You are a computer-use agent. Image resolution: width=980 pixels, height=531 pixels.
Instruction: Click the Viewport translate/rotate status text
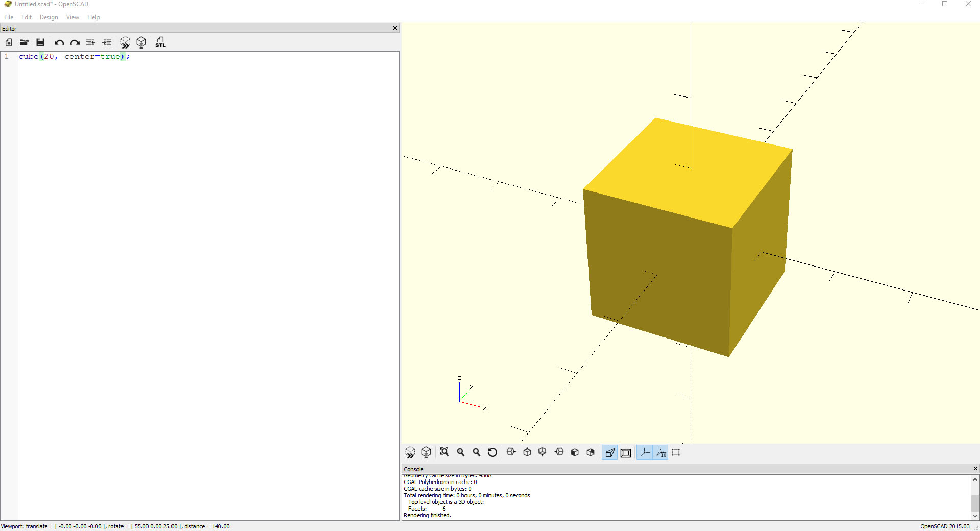[x=115, y=526]
